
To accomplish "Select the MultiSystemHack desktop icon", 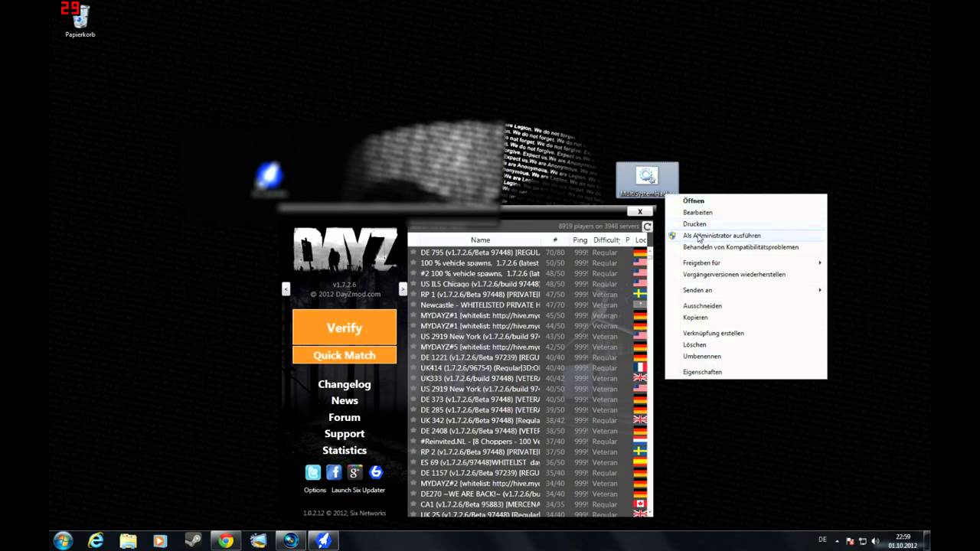I will [647, 180].
